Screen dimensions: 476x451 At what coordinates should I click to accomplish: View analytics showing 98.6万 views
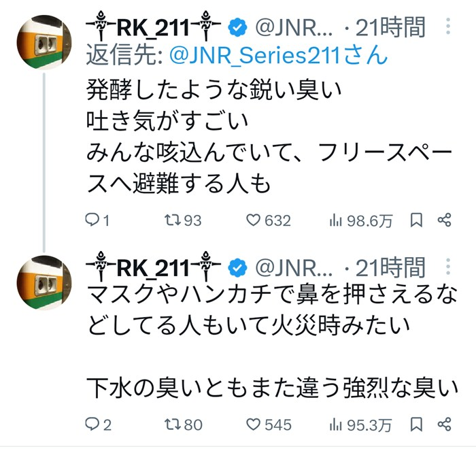coord(335,220)
